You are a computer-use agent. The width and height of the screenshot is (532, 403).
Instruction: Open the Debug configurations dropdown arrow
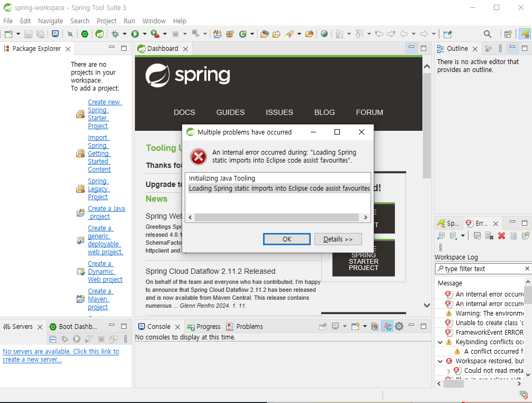(124, 34)
